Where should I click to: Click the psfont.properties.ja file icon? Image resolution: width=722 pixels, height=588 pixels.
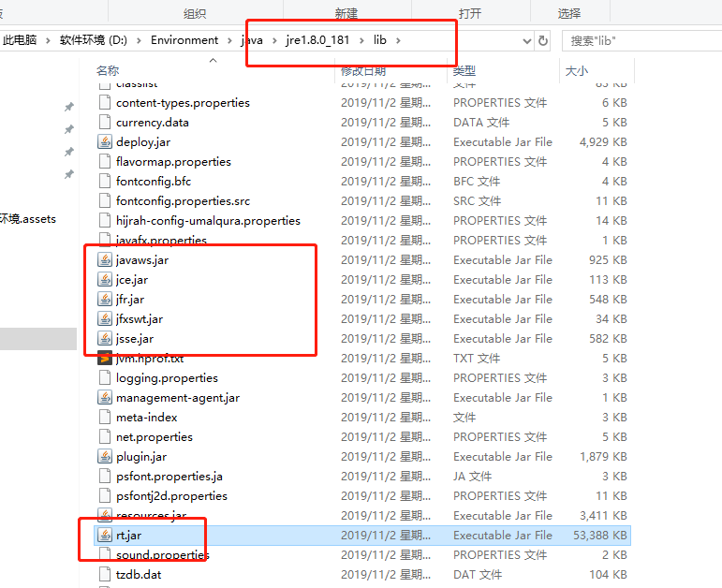point(105,476)
